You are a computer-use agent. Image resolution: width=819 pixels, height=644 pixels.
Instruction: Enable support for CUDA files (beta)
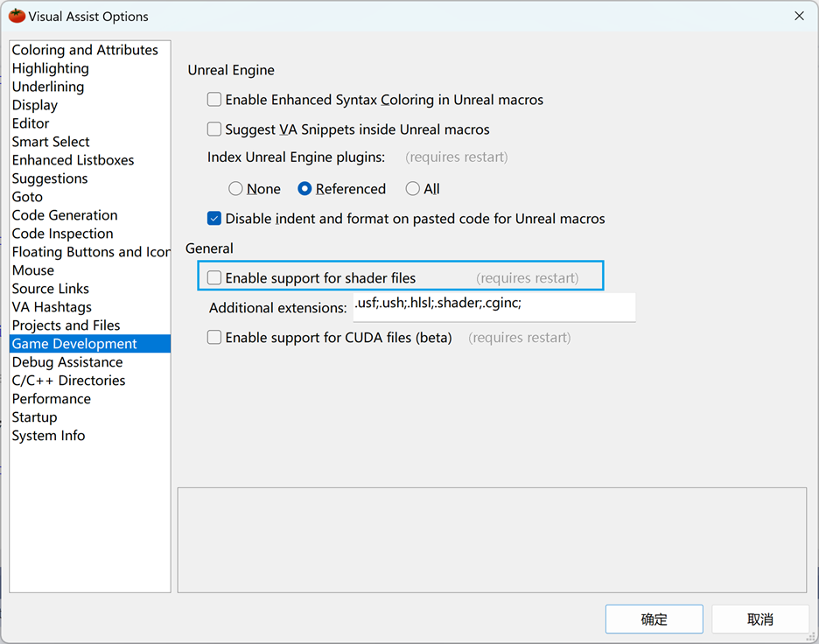[x=214, y=338]
